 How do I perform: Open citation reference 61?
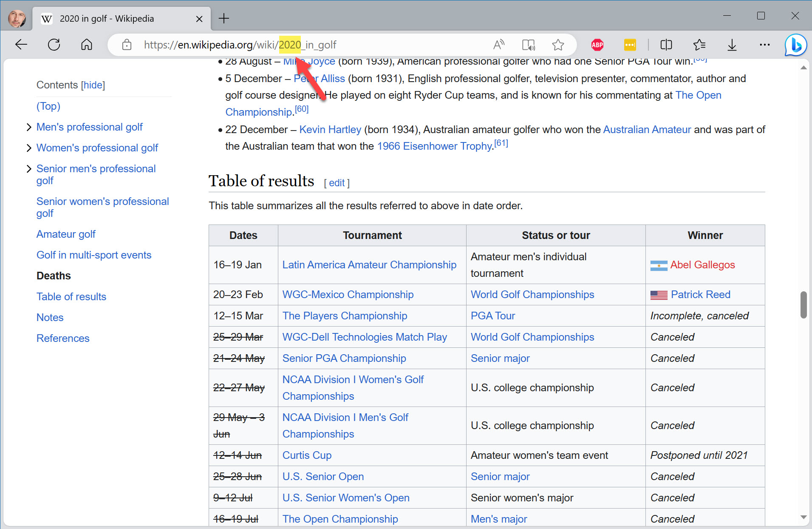[x=501, y=143]
